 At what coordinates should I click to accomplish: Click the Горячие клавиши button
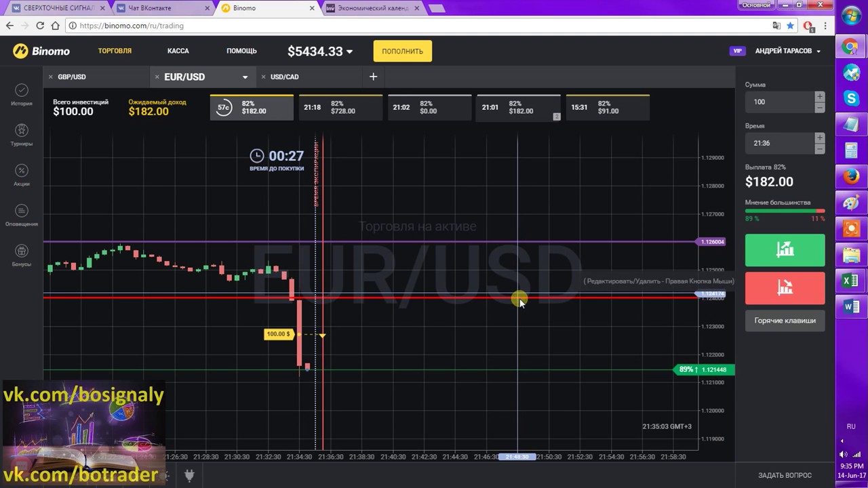click(x=785, y=321)
